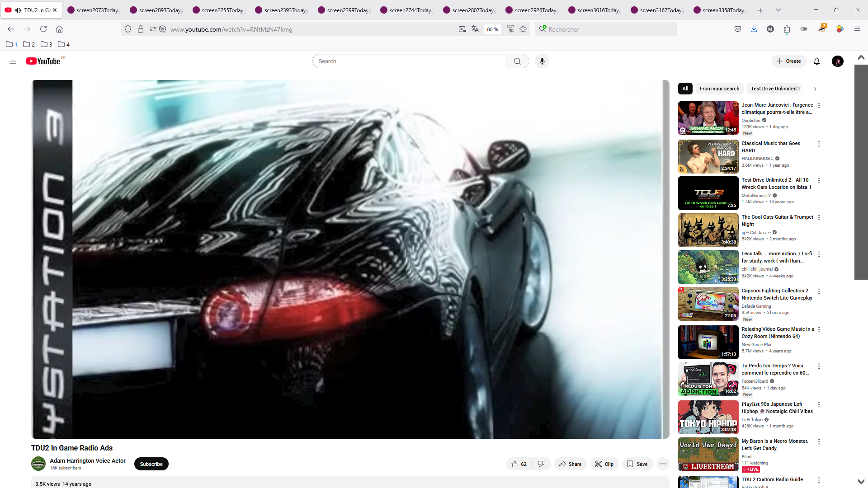Viewport: 868px width, 488px height.
Task: Select the From your search chip
Action: click(719, 89)
